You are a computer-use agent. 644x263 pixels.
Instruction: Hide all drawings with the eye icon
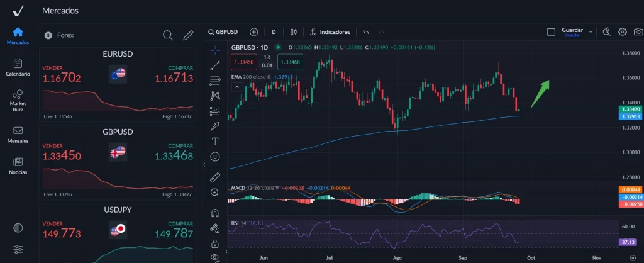point(215,257)
